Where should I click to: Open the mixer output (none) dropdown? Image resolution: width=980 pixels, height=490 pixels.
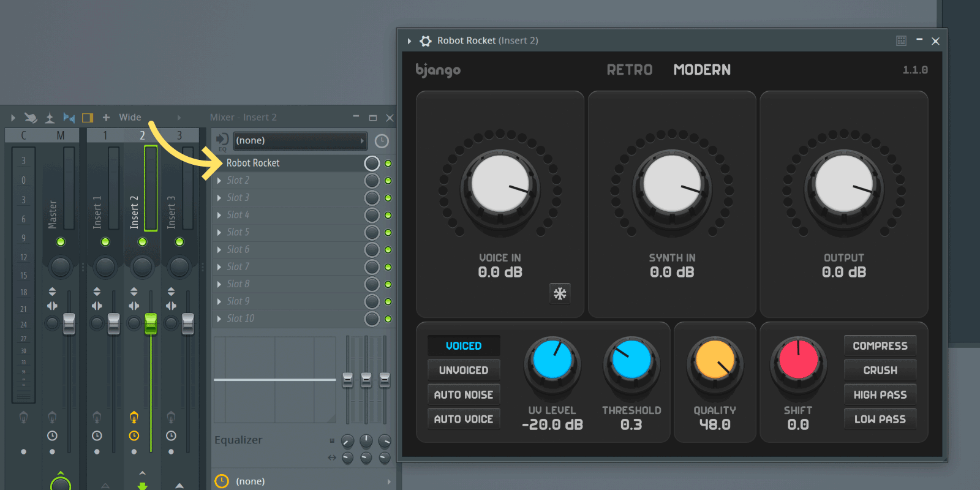(312, 481)
